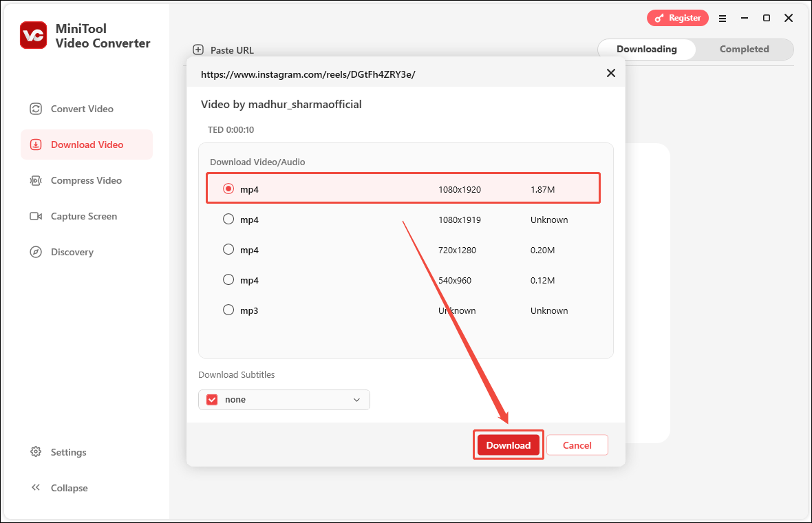This screenshot has height=523, width=812.
Task: Select the mp3 audio radio option
Action: pos(228,310)
